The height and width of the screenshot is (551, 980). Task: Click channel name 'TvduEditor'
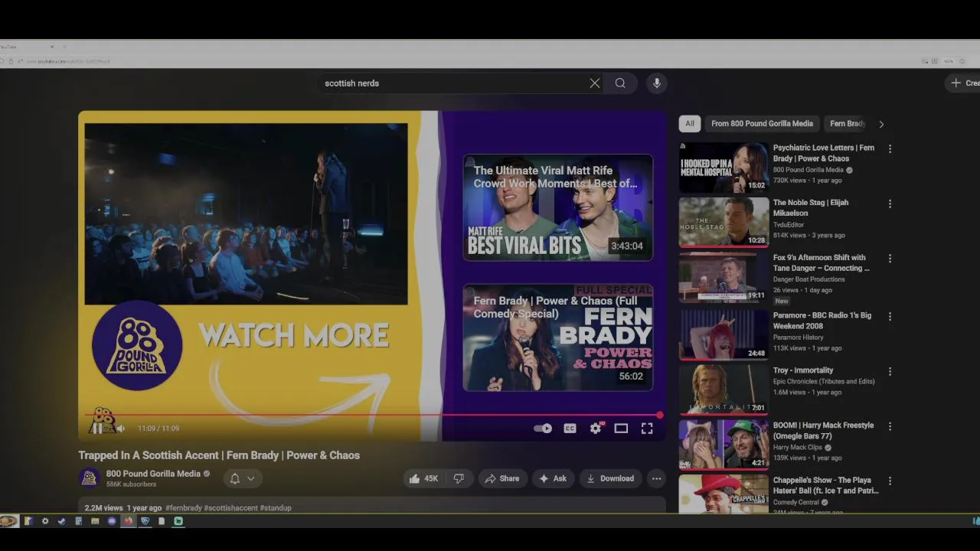click(x=789, y=225)
